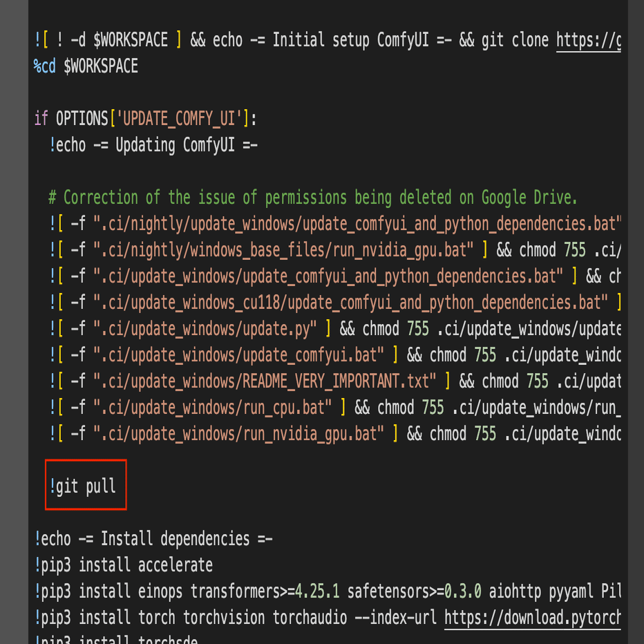Click the line '.ci/update_windows/update_comfyui_and_python_dependencies.bat" ] && ch'
644x644 pixels.
click(334, 276)
